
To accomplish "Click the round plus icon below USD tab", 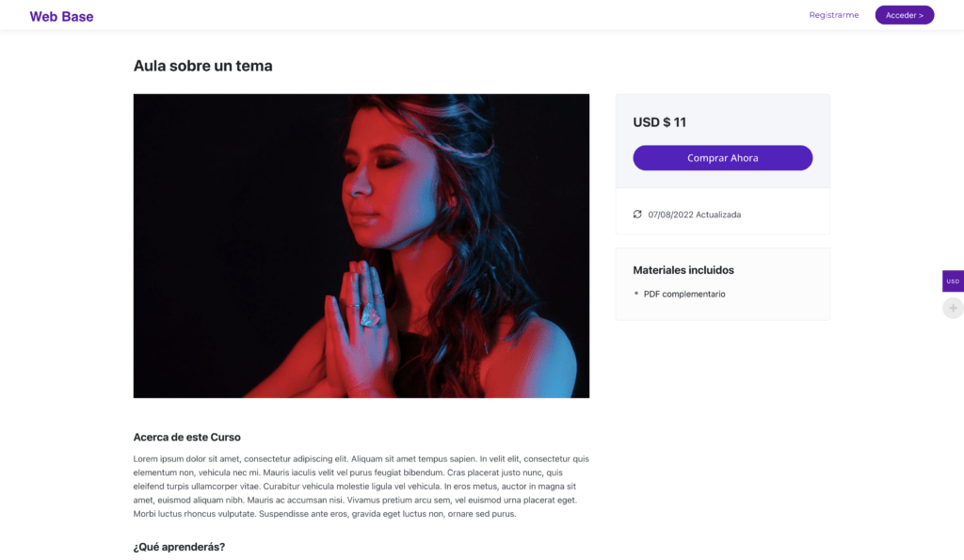I will click(953, 308).
